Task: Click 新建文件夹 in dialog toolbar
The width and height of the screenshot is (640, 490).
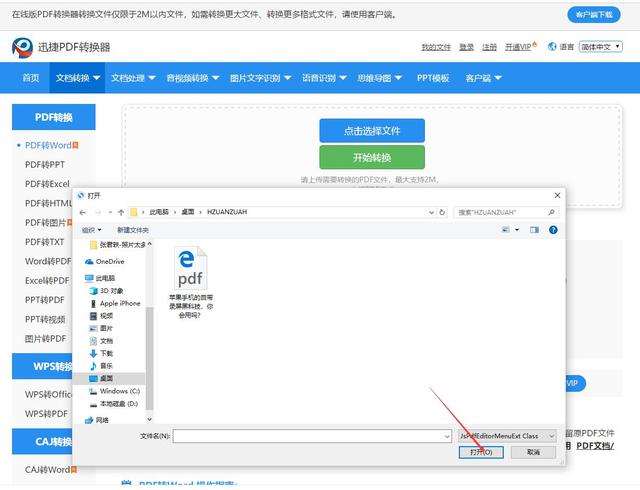Action: coord(133,230)
